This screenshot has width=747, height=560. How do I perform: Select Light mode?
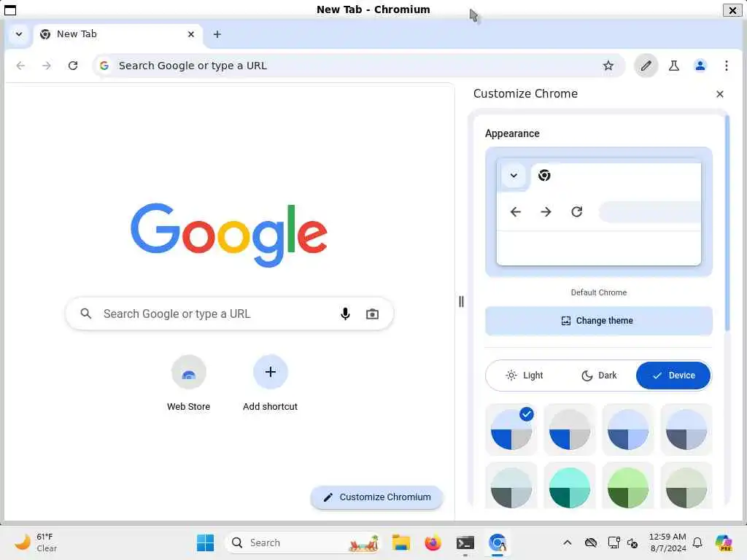(x=524, y=376)
